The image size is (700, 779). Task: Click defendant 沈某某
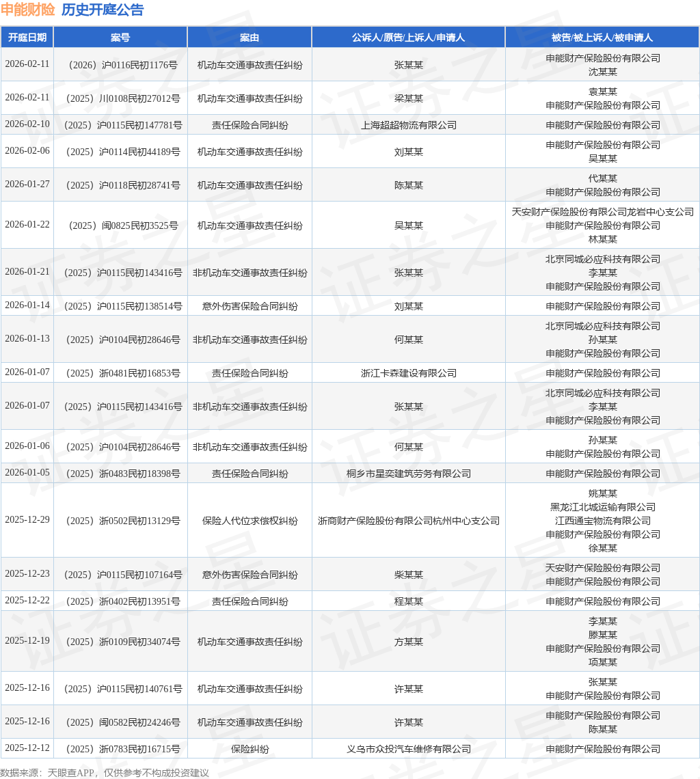pyautogui.click(x=602, y=72)
